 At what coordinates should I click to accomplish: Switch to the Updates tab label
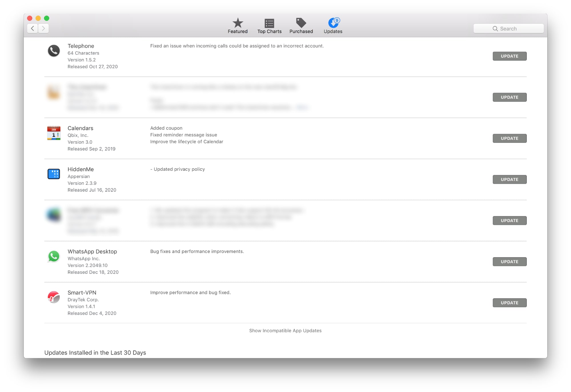tap(333, 31)
